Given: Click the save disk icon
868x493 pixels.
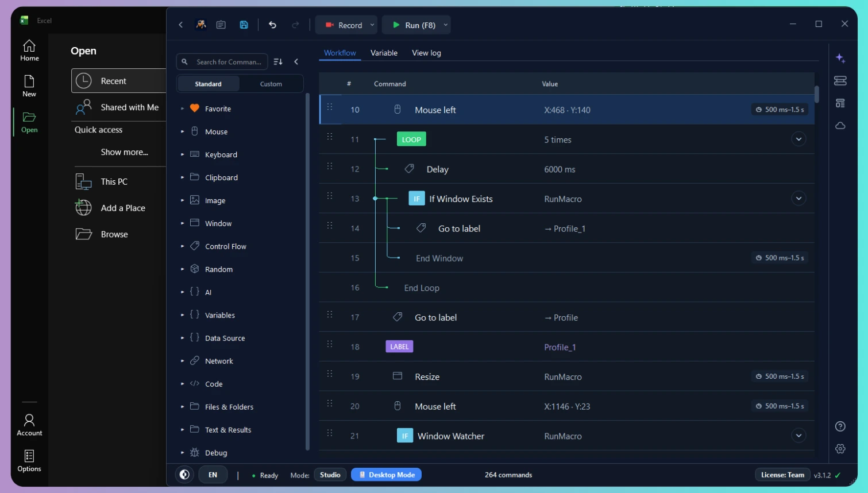Looking at the screenshot, I should pyautogui.click(x=244, y=25).
